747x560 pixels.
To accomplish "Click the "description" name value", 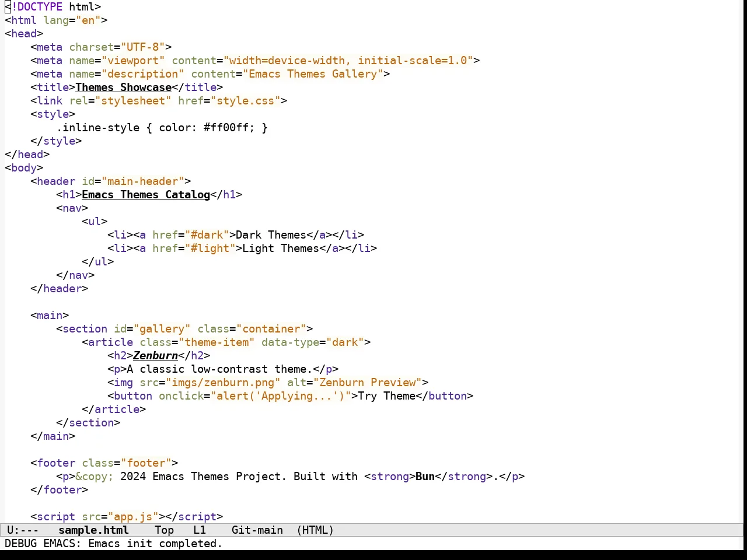I will coord(143,74).
